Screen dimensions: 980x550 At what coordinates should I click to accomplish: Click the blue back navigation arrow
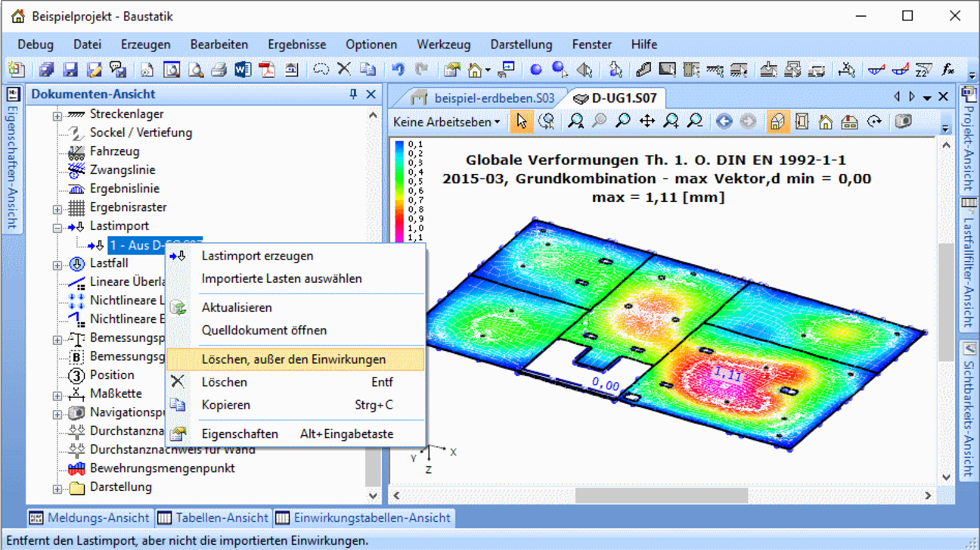tap(724, 122)
